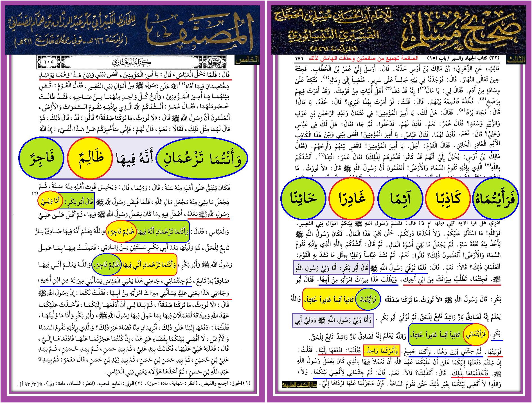
Task: Click the small yellow oval reading أنا وليي
Action: click(51, 201)
